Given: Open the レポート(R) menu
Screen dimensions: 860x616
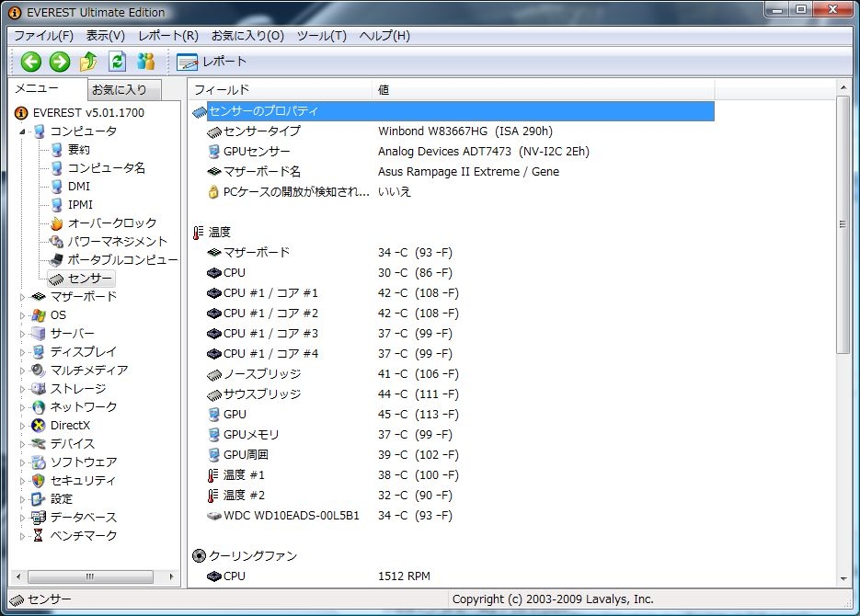Looking at the screenshot, I should click(167, 36).
